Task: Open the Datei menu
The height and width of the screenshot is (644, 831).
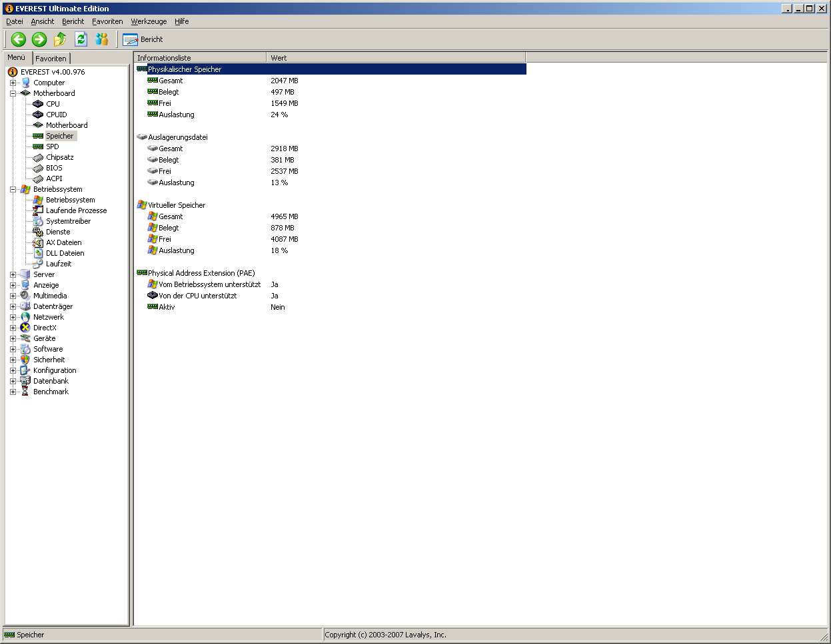Action: (x=15, y=21)
